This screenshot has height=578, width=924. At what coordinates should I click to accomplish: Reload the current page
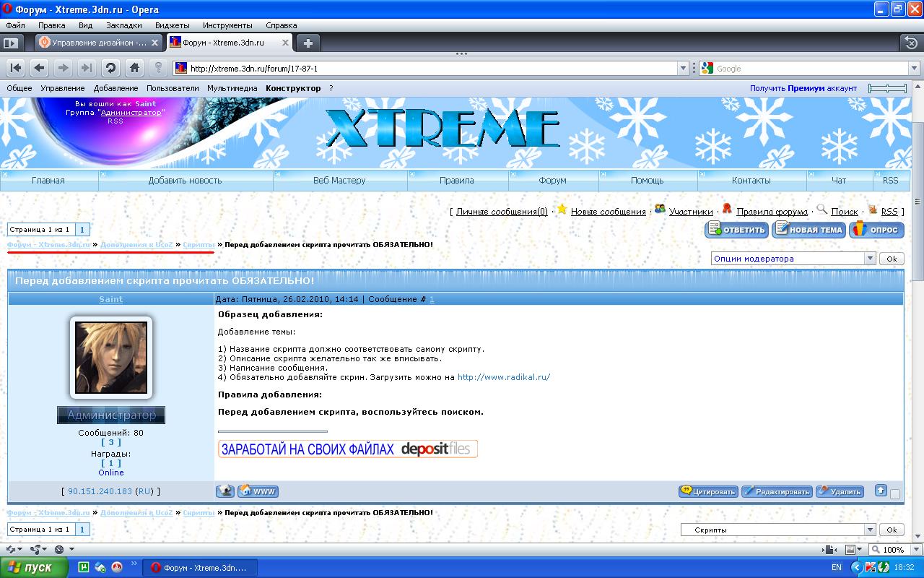[x=110, y=68]
